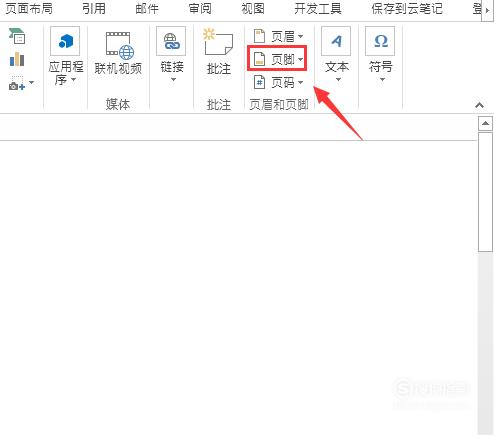Expand the 页脚 dropdown arrow

pyautogui.click(x=300, y=59)
